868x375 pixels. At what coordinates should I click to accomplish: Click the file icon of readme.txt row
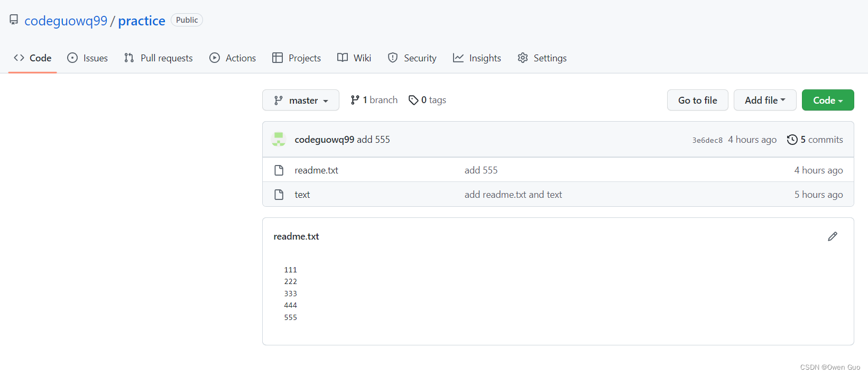(279, 170)
